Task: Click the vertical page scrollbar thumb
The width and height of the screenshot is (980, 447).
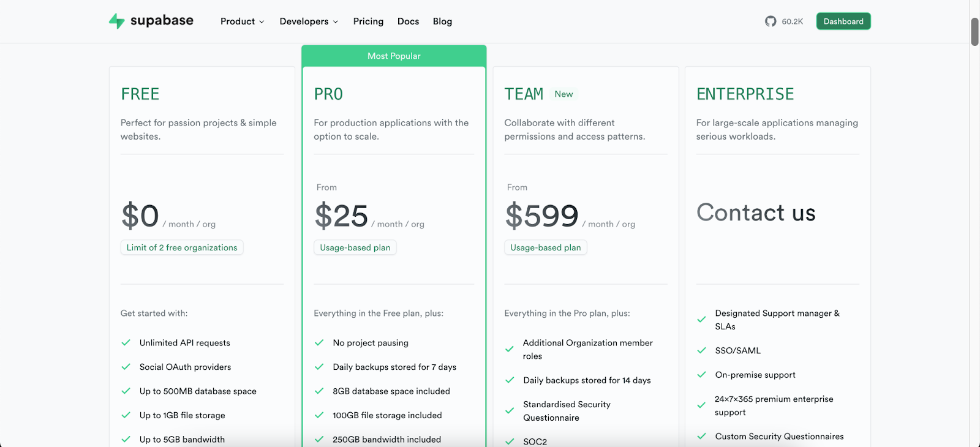Action: [974, 32]
